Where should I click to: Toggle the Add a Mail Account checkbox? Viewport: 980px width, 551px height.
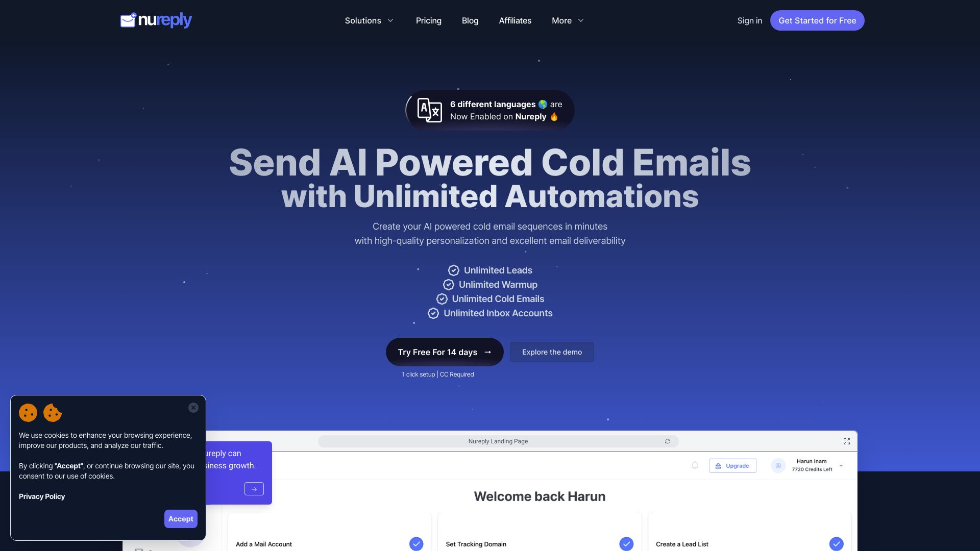(416, 543)
